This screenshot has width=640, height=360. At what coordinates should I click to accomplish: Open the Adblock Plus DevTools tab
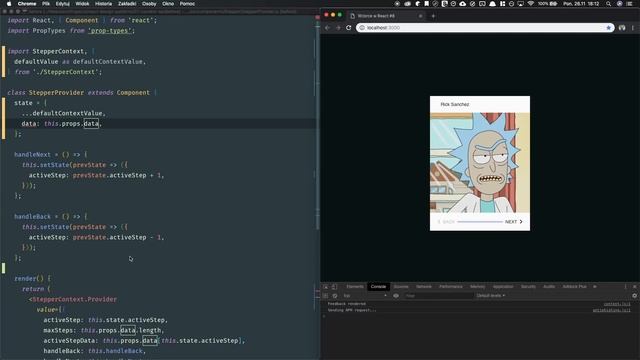pyautogui.click(x=574, y=287)
